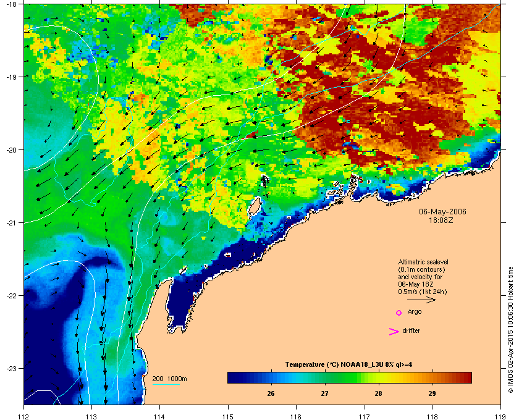Click latitude axis label -19
This screenshot has width=519, height=420.
11,77
